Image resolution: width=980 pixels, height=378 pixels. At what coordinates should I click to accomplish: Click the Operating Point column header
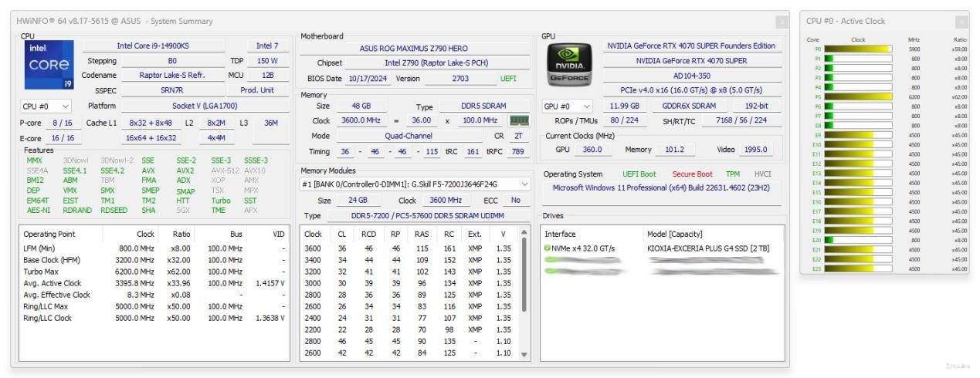pyautogui.click(x=50, y=234)
